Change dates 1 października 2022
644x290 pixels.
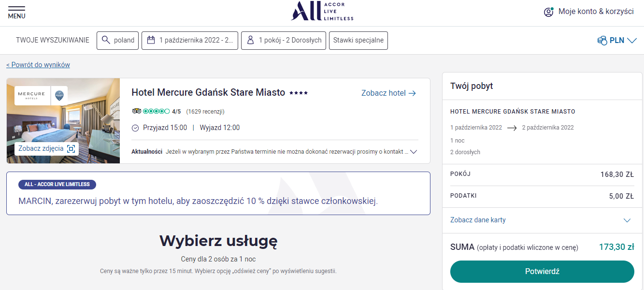(190, 41)
